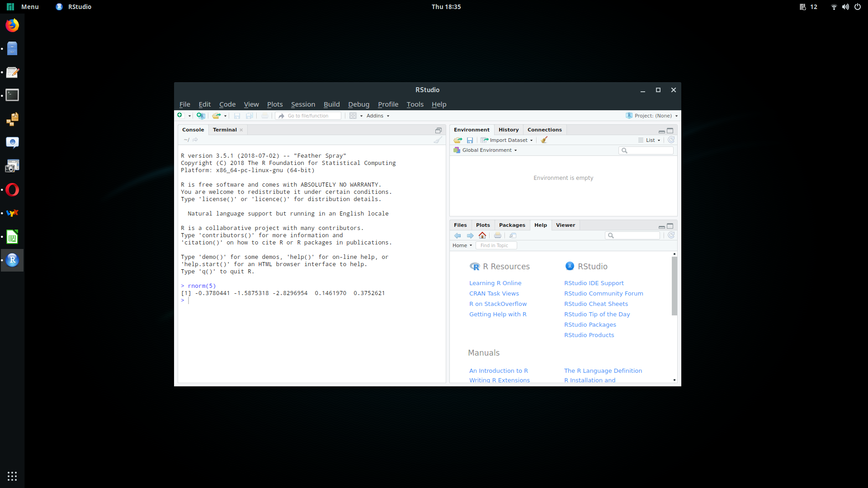Refresh the Environment pane
Screen dimensions: 868x488
pyautogui.click(x=671, y=140)
